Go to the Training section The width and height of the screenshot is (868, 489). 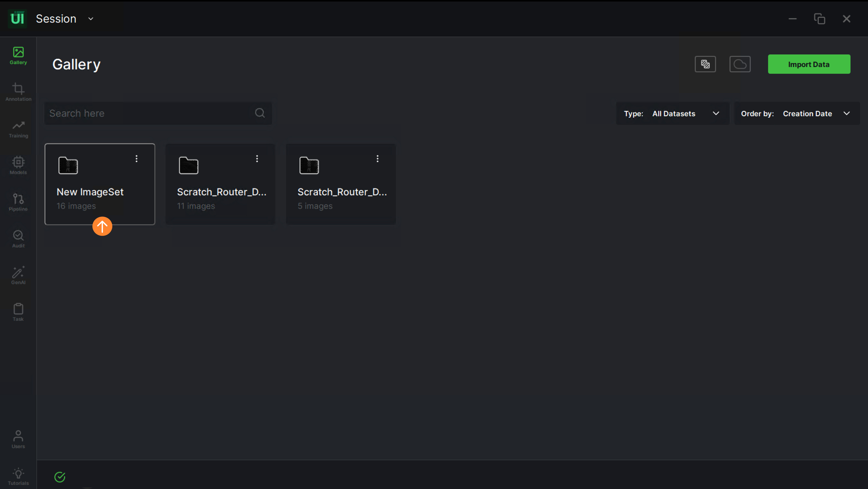(18, 129)
